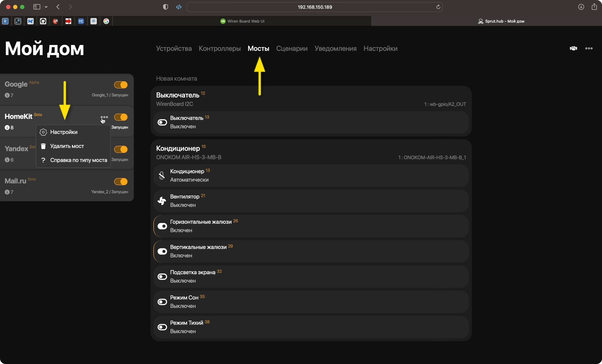Open the Safari sidebar toggle icon
The width and height of the screenshot is (602, 364).
click(37, 7)
